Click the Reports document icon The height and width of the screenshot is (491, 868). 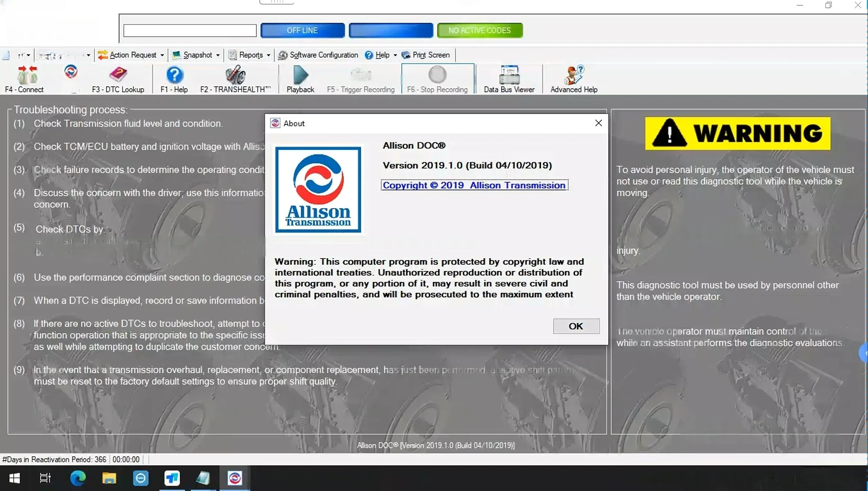pyautogui.click(x=232, y=55)
